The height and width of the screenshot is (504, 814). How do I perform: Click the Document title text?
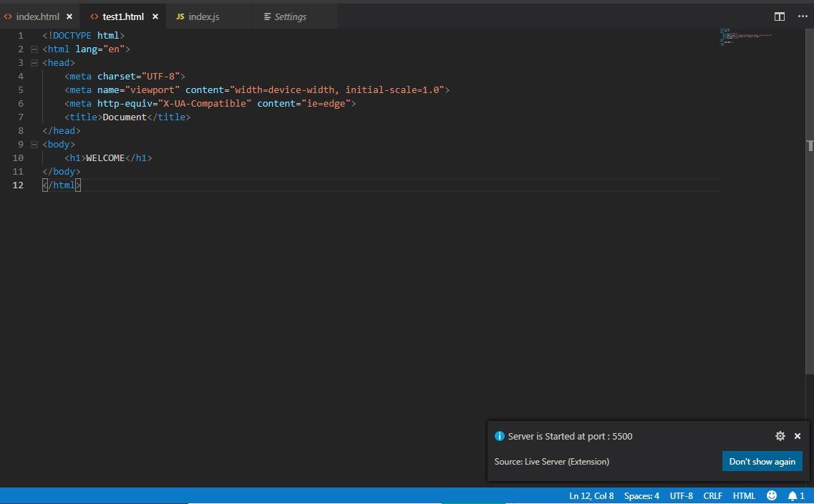click(125, 117)
